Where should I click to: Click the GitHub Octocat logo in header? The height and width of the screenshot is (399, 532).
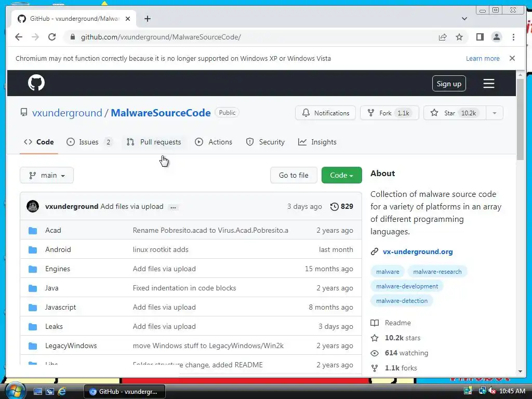pos(36,83)
